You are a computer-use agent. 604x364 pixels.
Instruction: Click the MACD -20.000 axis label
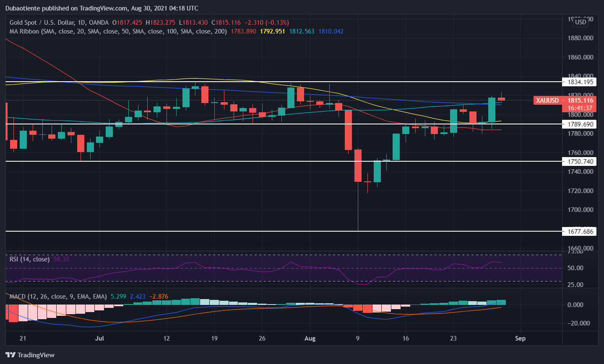tap(579, 323)
